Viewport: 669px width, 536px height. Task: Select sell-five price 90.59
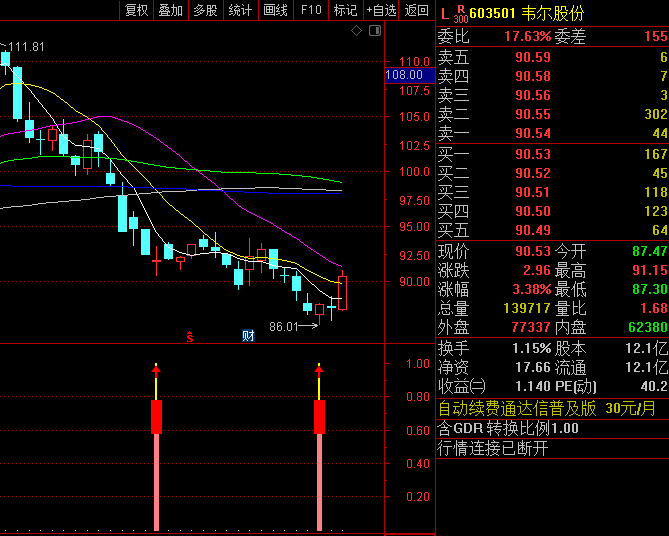tap(533, 57)
